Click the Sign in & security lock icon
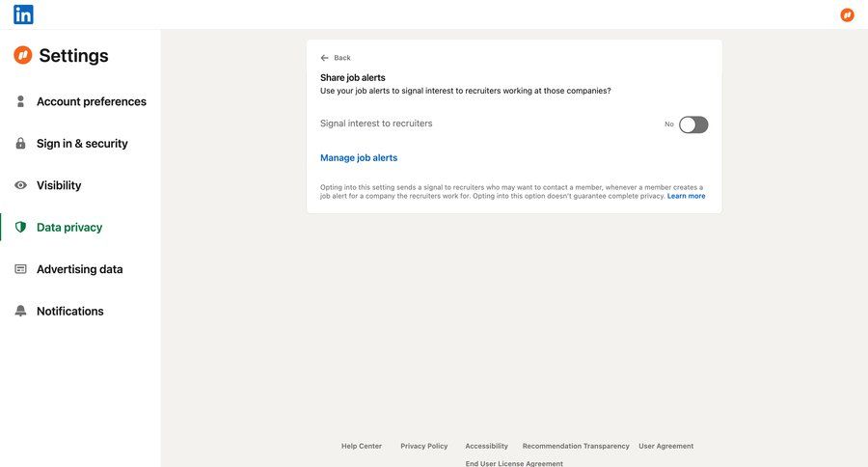This screenshot has height=467, width=868. 20,144
